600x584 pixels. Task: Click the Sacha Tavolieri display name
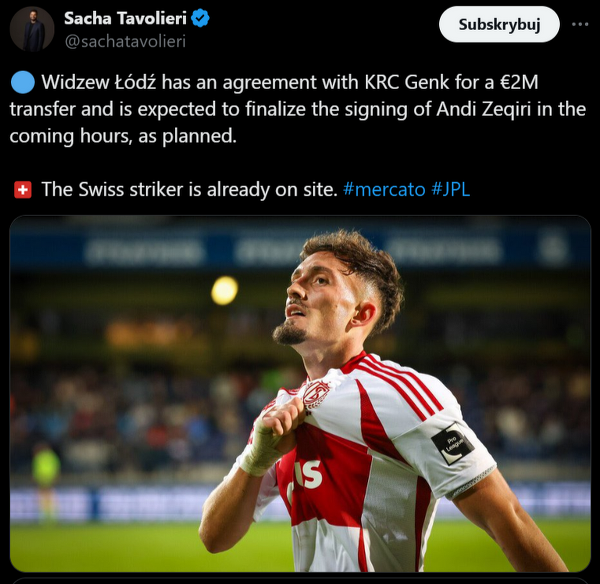point(125,18)
